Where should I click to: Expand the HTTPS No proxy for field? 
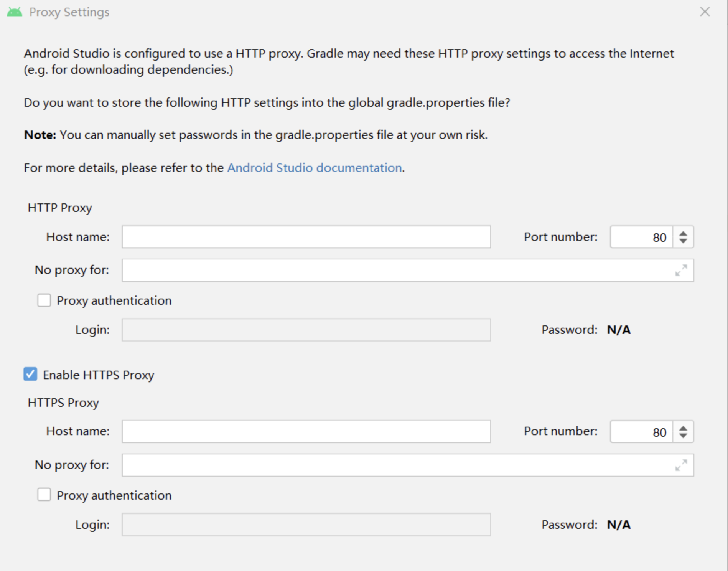[x=681, y=465]
